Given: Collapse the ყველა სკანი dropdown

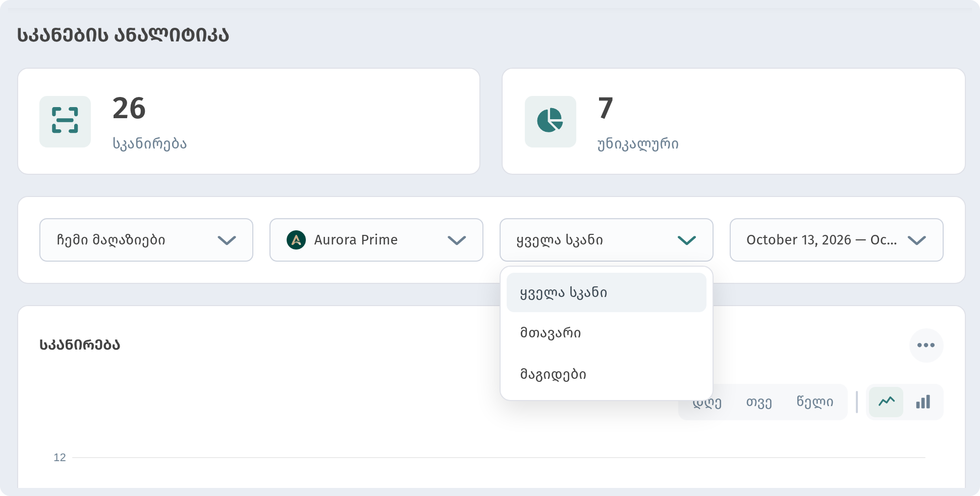Looking at the screenshot, I should [607, 240].
